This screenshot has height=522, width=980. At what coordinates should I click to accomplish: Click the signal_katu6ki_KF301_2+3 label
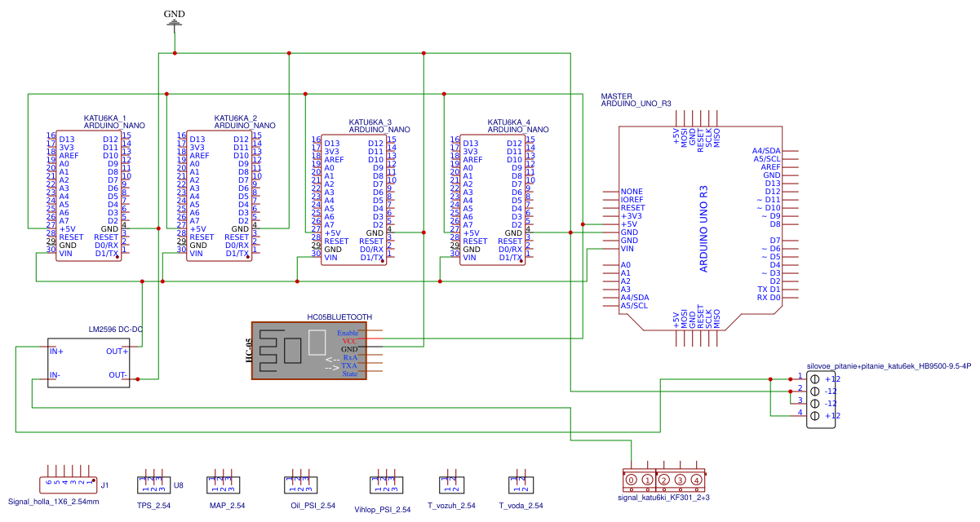(663, 497)
